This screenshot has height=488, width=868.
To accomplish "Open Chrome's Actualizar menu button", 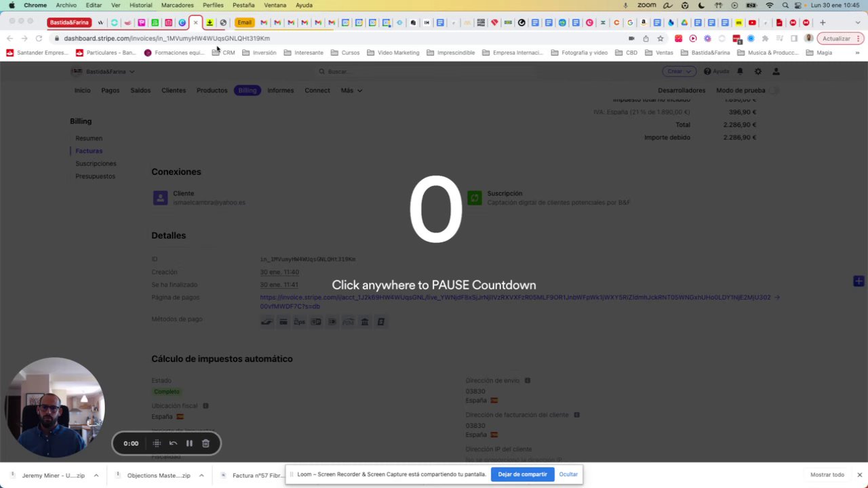I will click(840, 39).
